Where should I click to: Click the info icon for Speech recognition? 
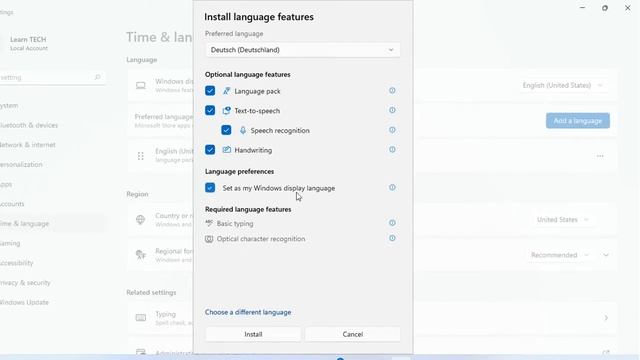[392, 130]
